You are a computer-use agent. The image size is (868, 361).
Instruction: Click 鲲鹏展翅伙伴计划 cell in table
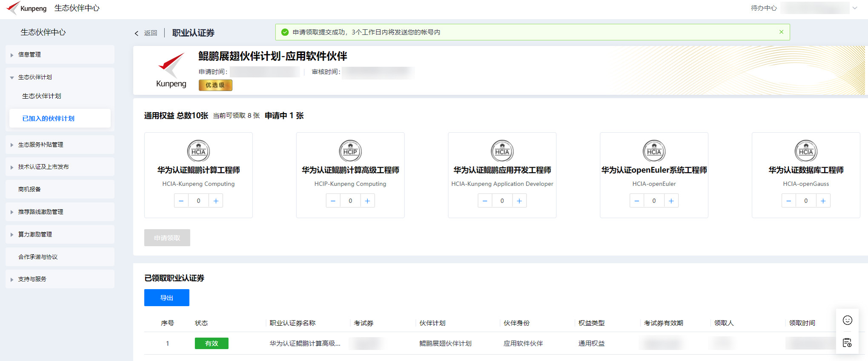click(x=445, y=343)
